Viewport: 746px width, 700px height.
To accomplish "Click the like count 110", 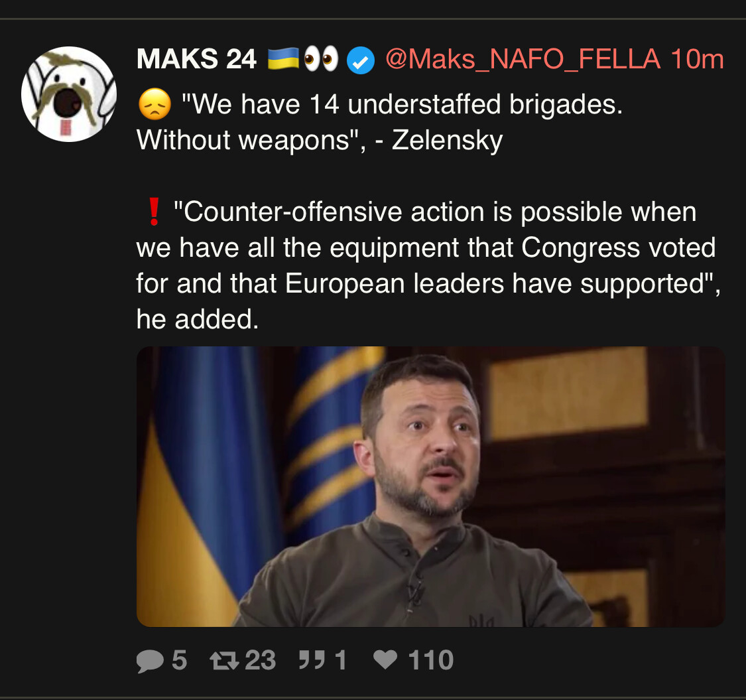I will pos(430,660).
